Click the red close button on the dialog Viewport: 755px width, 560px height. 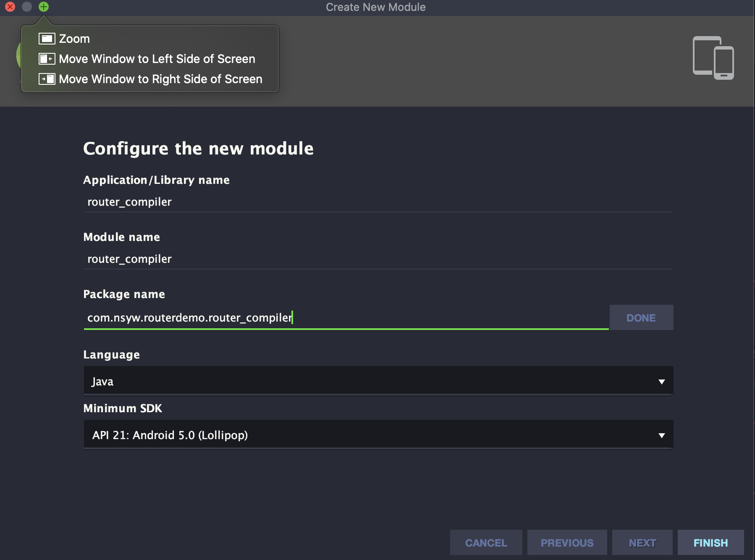9,7
